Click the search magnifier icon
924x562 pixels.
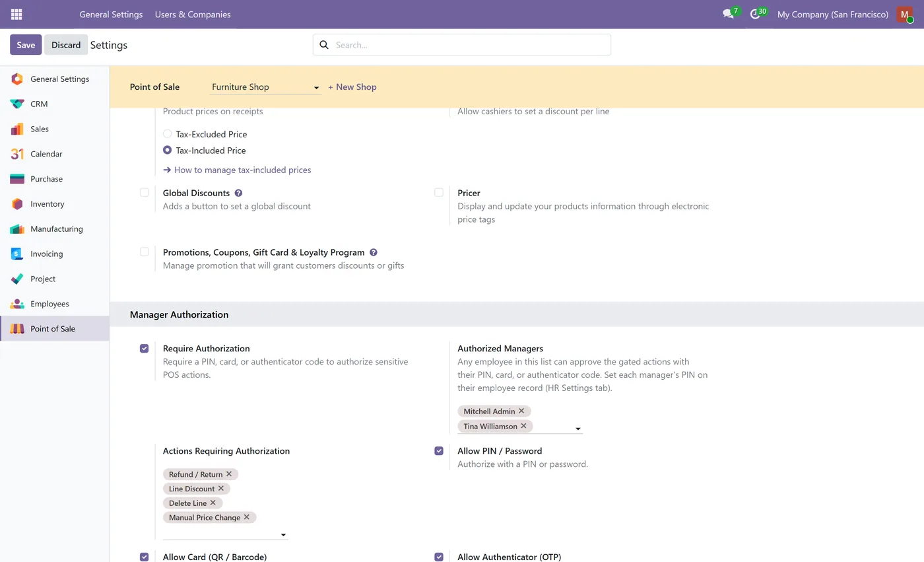(x=324, y=45)
